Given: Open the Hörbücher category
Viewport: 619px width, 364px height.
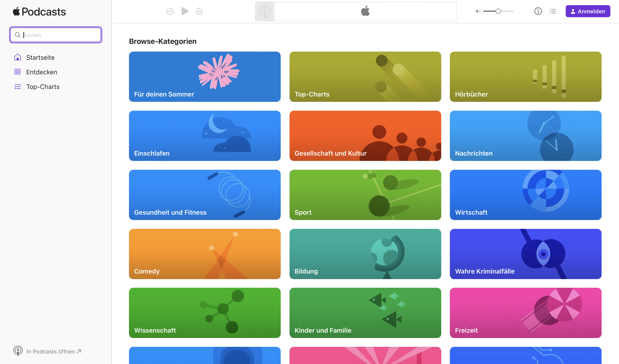Looking at the screenshot, I should (526, 77).
